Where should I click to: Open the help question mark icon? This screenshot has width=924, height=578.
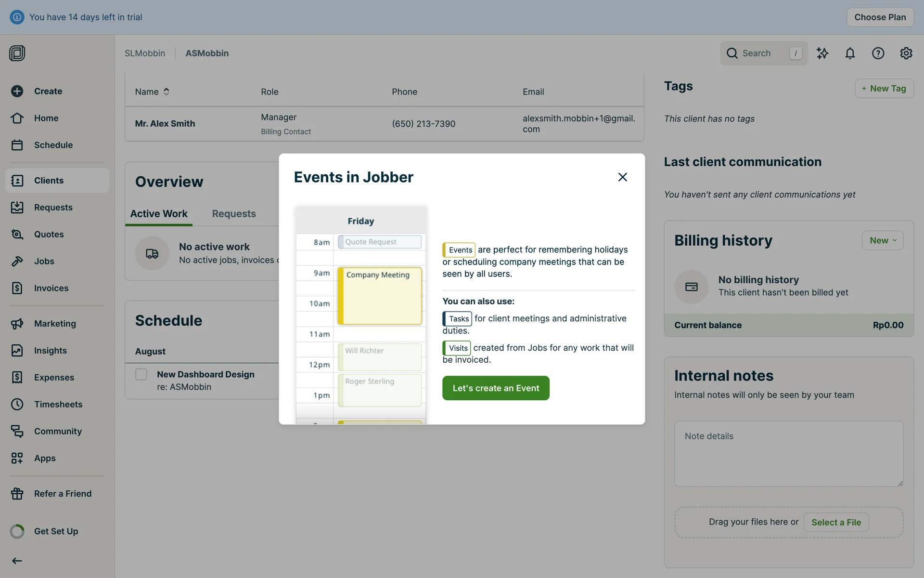coord(878,53)
